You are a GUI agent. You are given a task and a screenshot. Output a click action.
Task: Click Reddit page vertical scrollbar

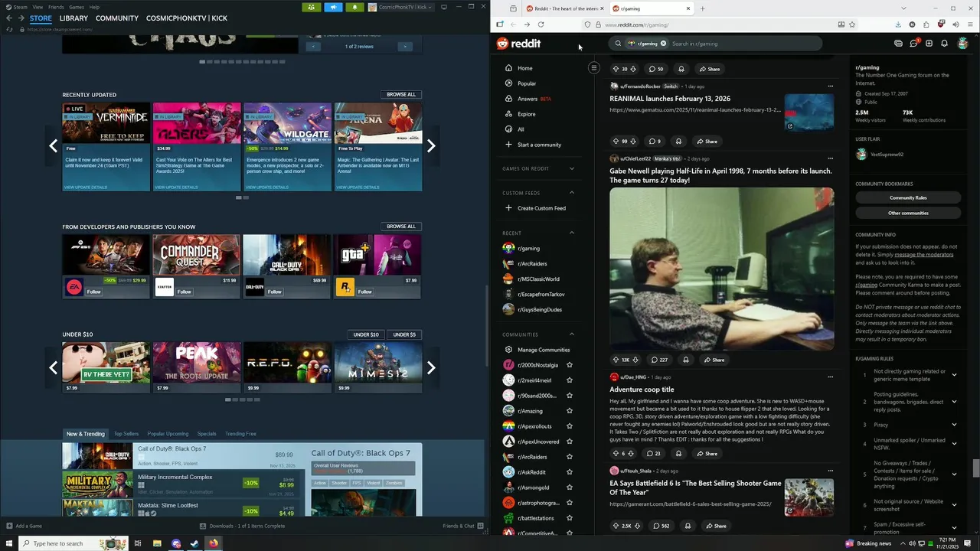[976, 467]
